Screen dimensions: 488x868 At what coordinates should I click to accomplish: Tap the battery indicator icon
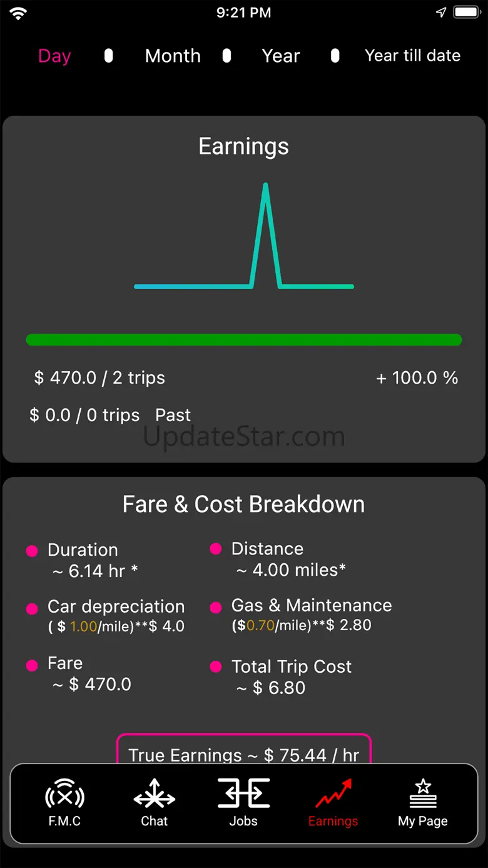click(466, 13)
